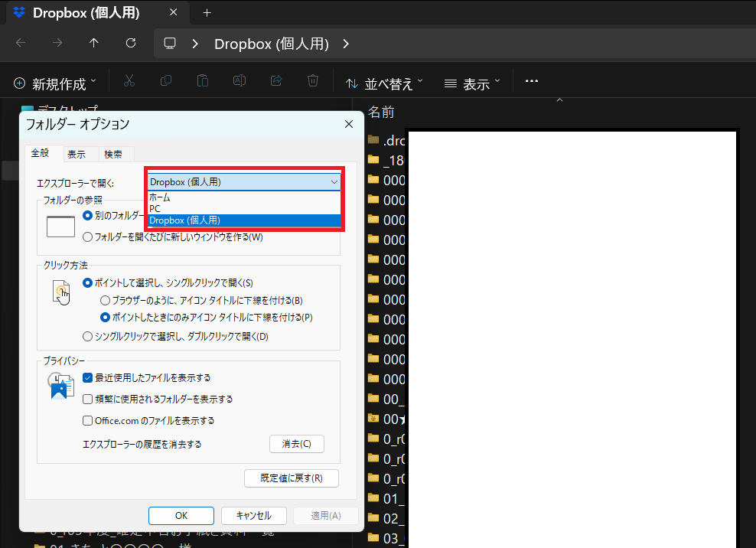The width and height of the screenshot is (756, 548).
Task: Click the Copy icon in toolbar
Action: pyautogui.click(x=165, y=81)
